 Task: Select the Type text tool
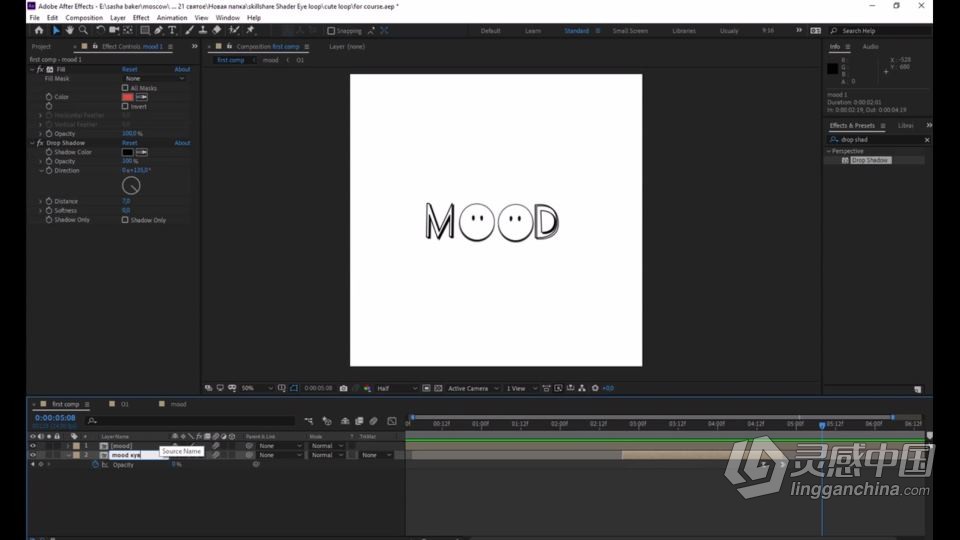pyautogui.click(x=172, y=30)
